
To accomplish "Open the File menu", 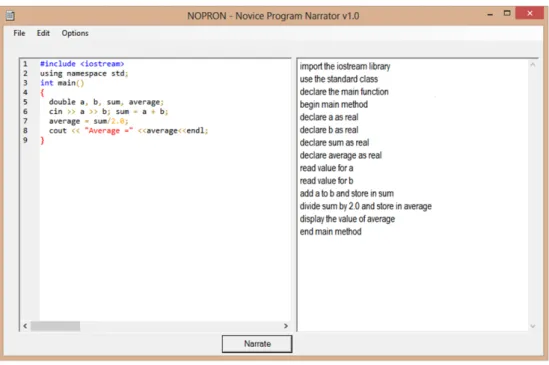I will [x=19, y=33].
